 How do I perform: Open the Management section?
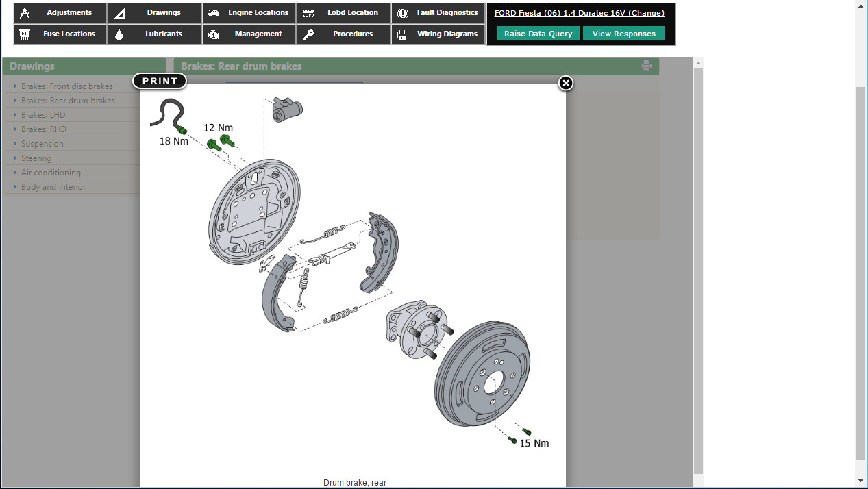249,34
